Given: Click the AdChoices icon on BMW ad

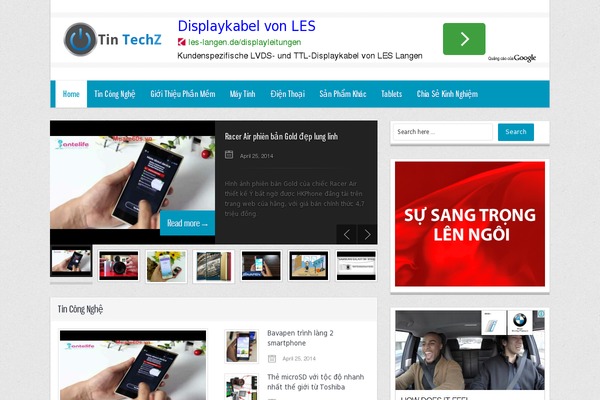Looking at the screenshot, I should pyautogui.click(x=541, y=313).
